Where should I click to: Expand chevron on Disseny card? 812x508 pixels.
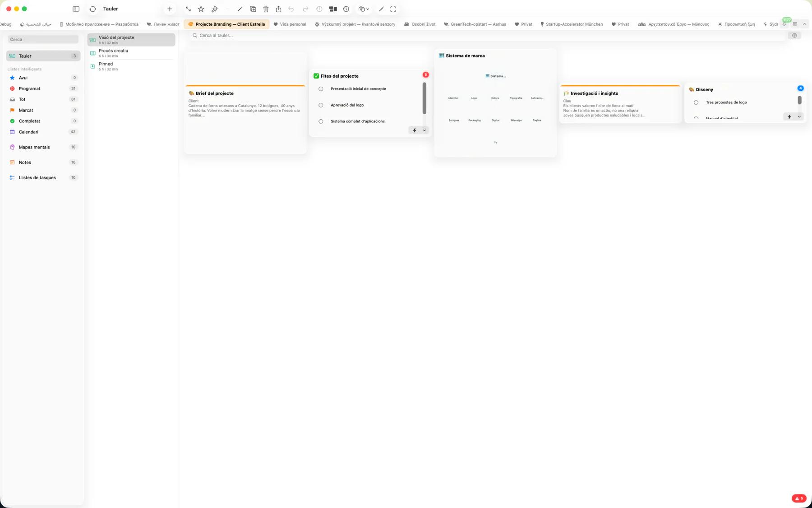799,117
